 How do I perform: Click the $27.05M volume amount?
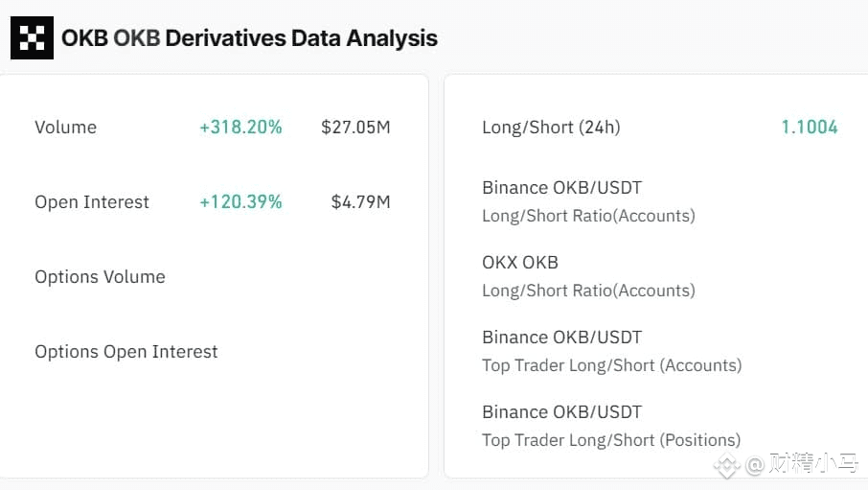(x=355, y=128)
